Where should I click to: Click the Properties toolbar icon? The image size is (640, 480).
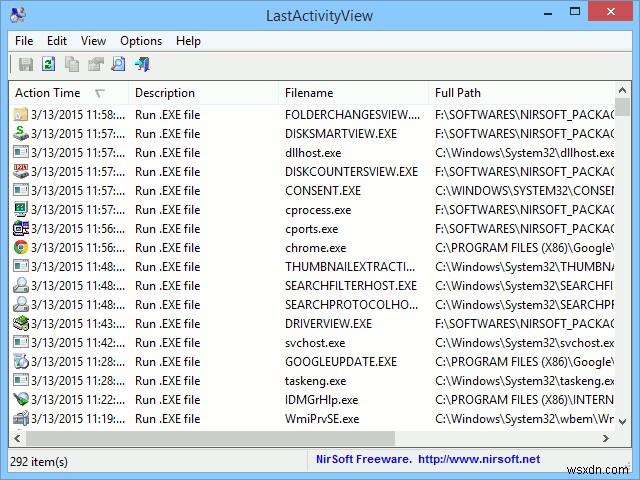click(x=96, y=64)
